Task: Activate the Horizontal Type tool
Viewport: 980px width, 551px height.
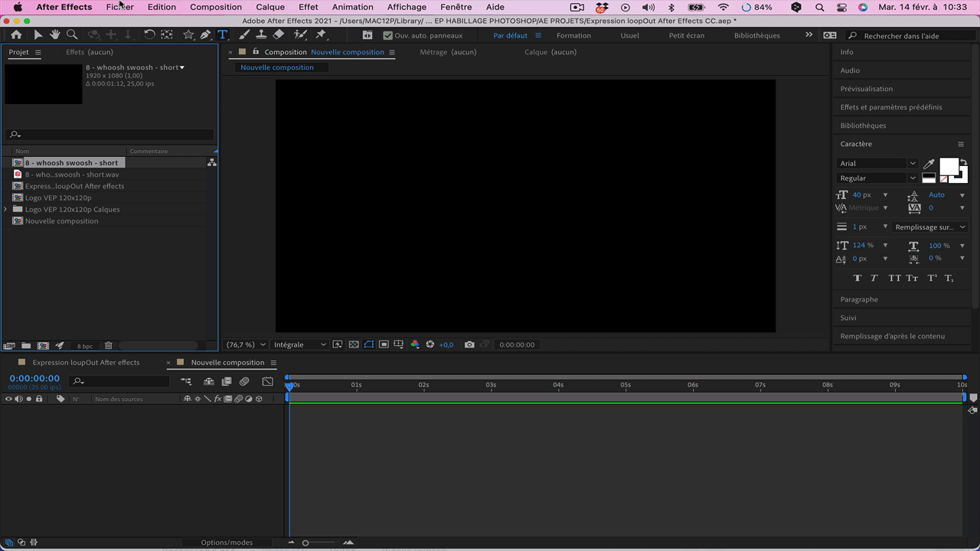Action: (223, 35)
